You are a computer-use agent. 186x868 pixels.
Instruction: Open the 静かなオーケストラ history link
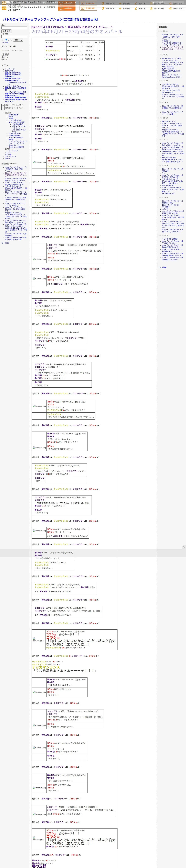[x=169, y=122]
